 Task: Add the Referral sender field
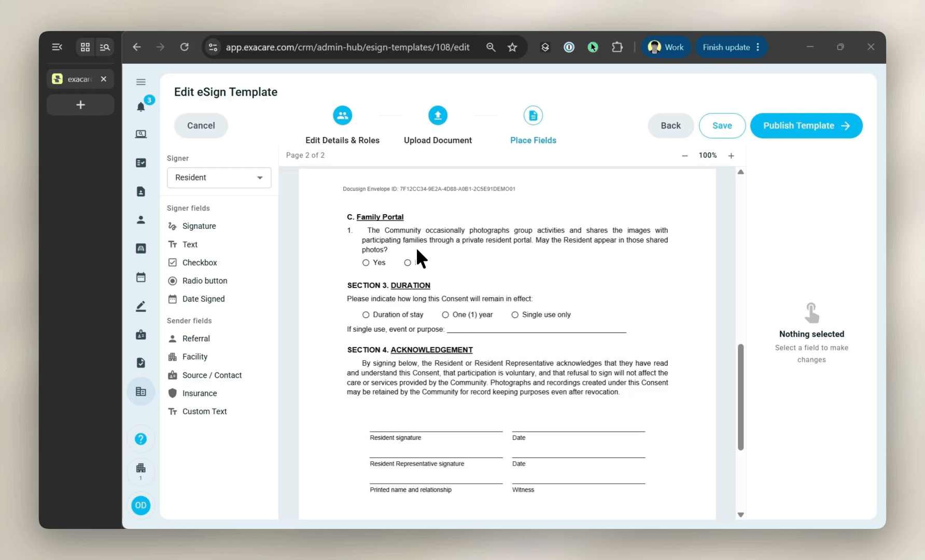click(189, 339)
